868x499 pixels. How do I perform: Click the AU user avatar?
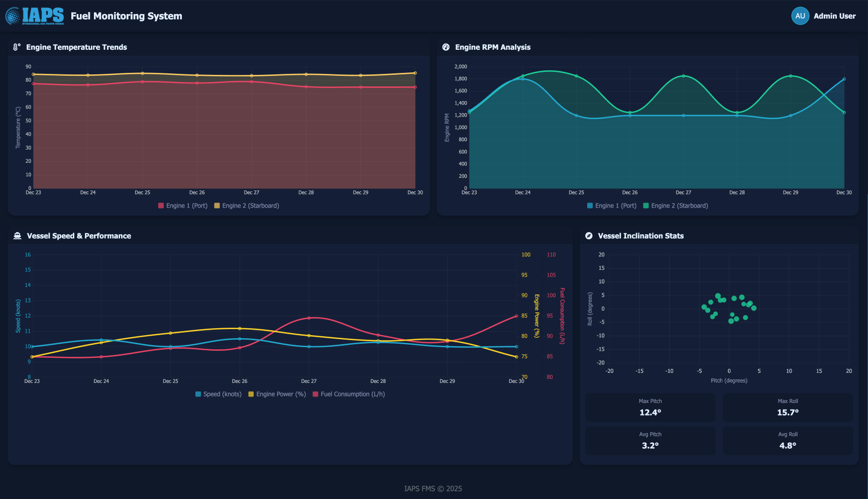point(800,16)
